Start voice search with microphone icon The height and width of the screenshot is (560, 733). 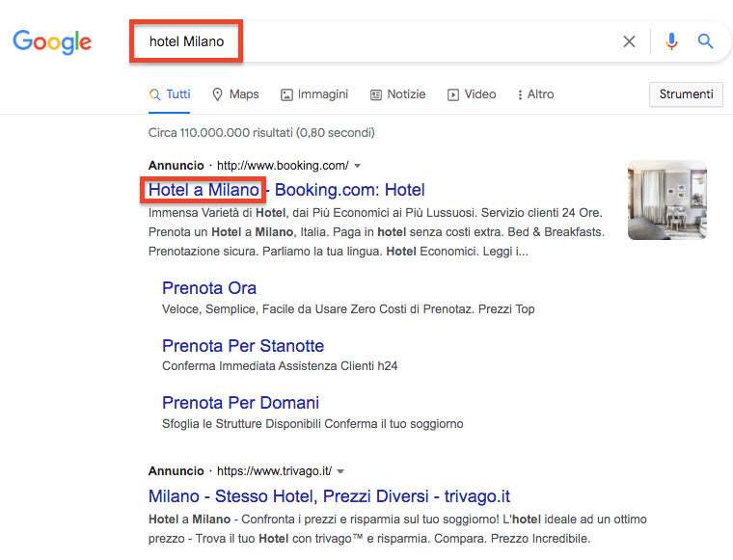[x=671, y=41]
